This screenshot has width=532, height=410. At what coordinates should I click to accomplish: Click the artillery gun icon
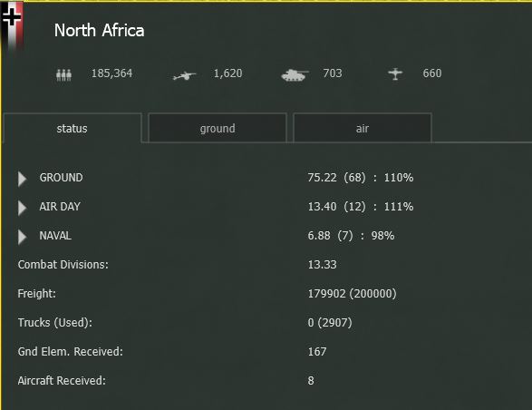[x=184, y=75]
